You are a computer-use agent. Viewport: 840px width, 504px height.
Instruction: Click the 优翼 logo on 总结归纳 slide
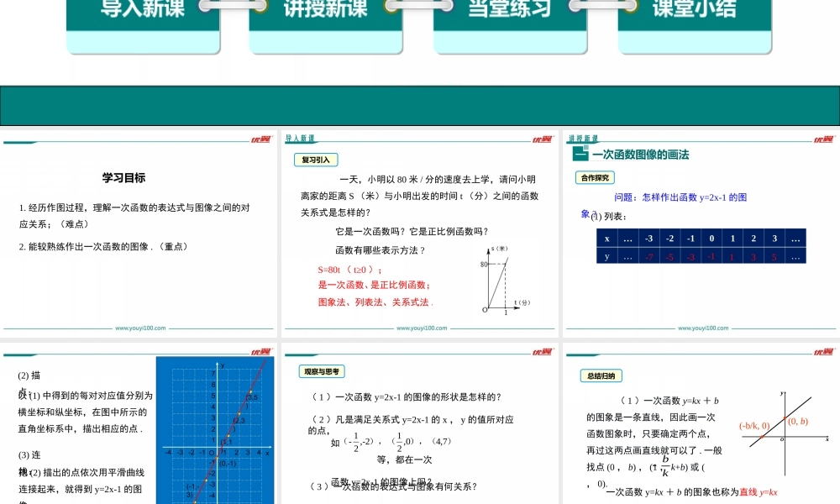click(823, 352)
